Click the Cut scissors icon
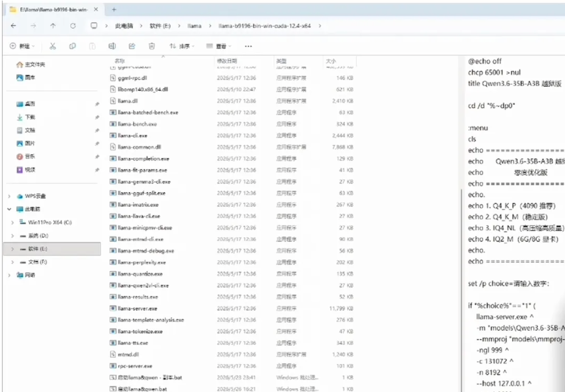This screenshot has height=392, width=565. click(x=53, y=46)
